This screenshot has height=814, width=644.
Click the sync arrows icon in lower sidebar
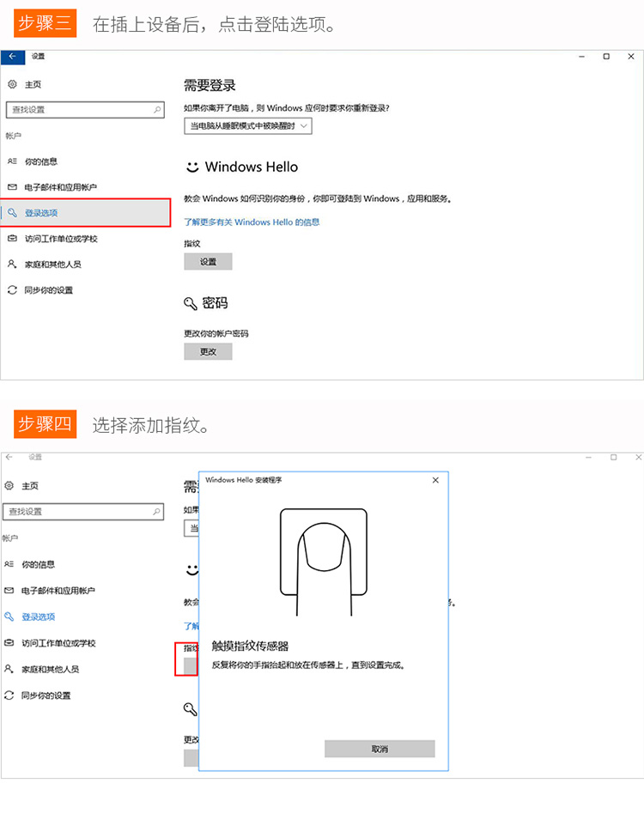[x=9, y=696]
